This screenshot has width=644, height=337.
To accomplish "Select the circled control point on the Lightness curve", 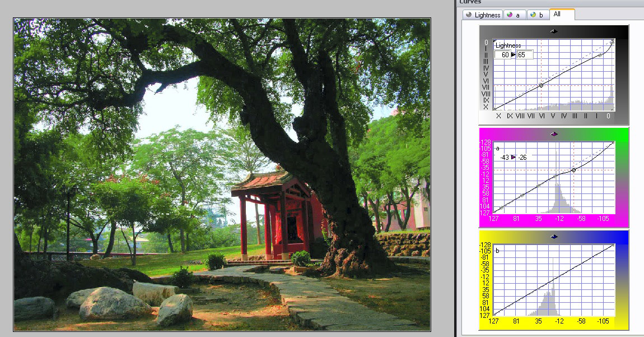I will coord(542,85).
